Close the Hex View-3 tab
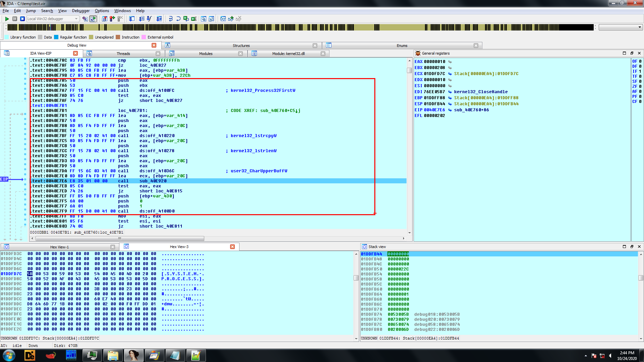 pyautogui.click(x=232, y=247)
